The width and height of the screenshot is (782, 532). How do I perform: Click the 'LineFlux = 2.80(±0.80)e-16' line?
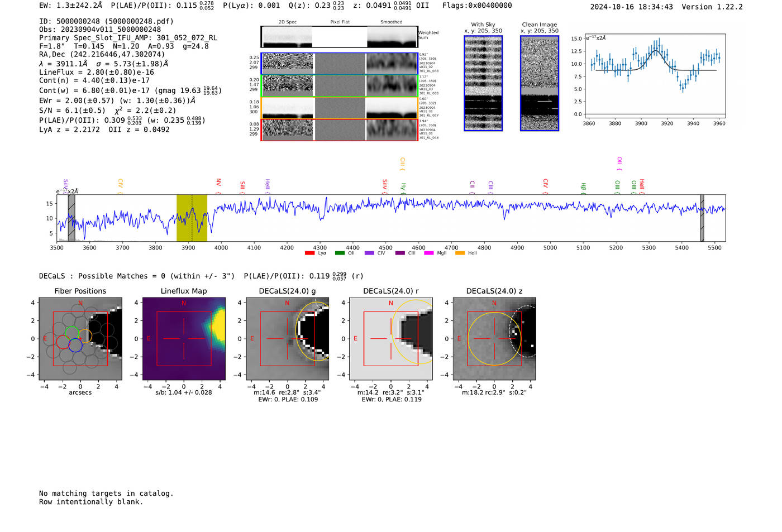(x=97, y=72)
